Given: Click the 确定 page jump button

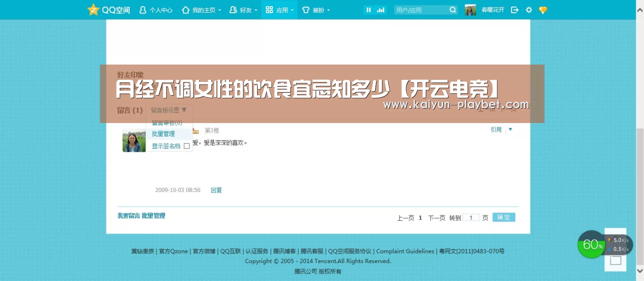Looking at the screenshot, I should pyautogui.click(x=504, y=217).
